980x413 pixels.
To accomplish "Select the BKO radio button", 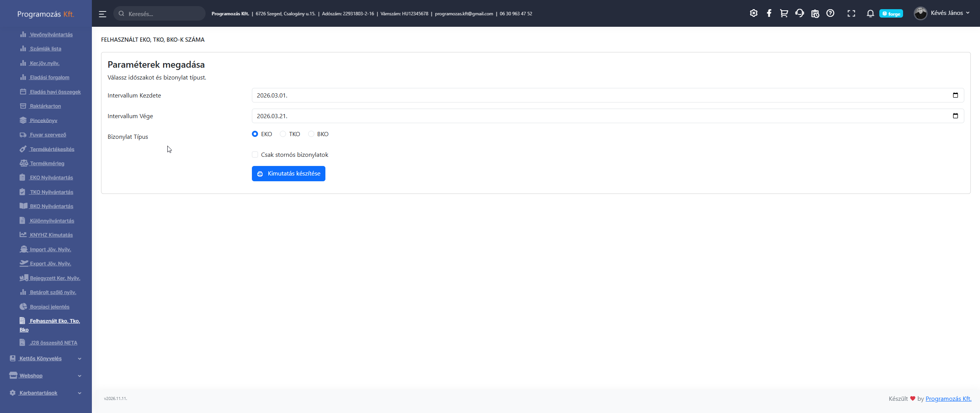I will tap(311, 134).
